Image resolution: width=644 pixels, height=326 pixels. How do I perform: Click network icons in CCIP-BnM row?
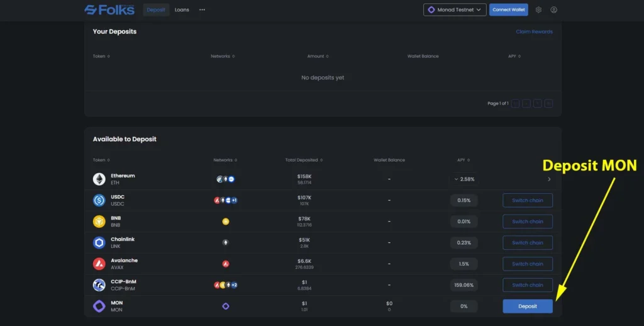click(226, 285)
